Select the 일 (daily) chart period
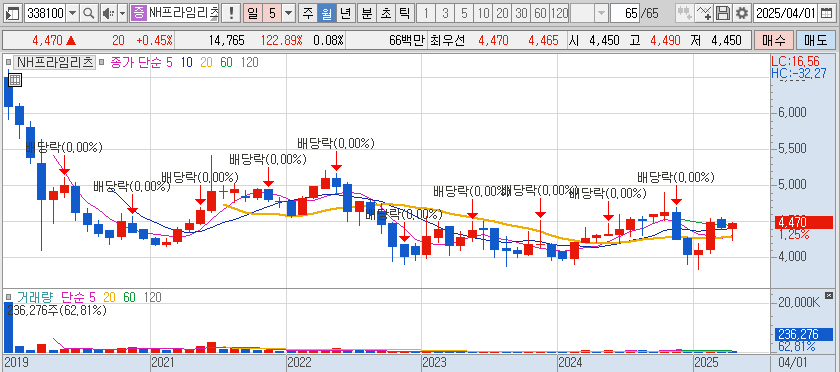Screen dimensions: 840x372 [x=252, y=13]
